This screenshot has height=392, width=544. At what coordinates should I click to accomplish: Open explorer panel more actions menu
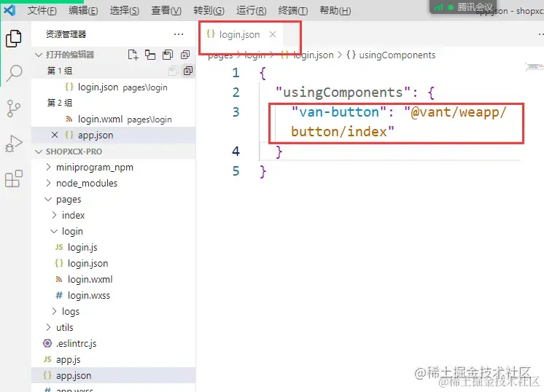[179, 34]
